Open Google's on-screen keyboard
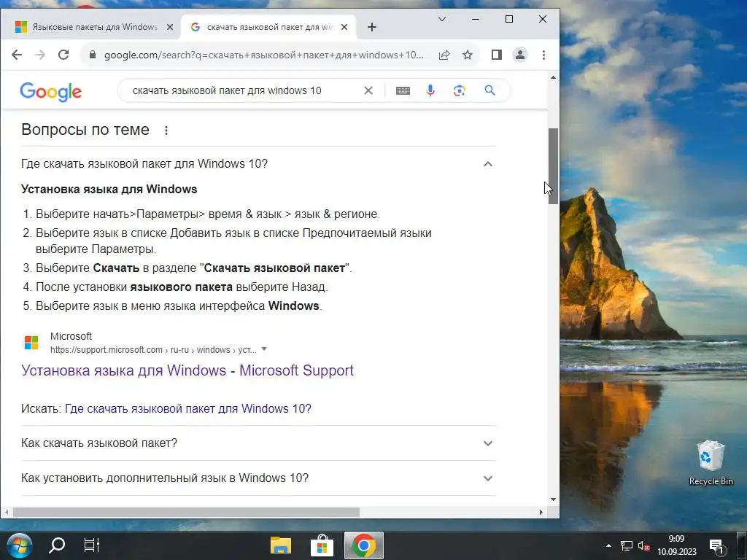The image size is (747, 560). (403, 90)
